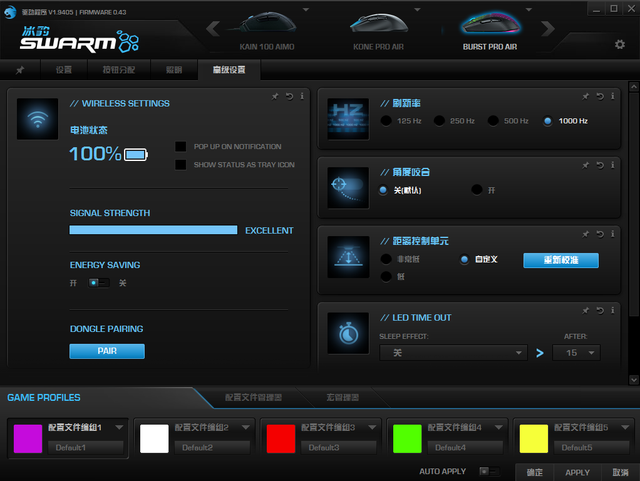Click the green swatch of 配置文件编组4
640x481 pixels.
coord(407,439)
